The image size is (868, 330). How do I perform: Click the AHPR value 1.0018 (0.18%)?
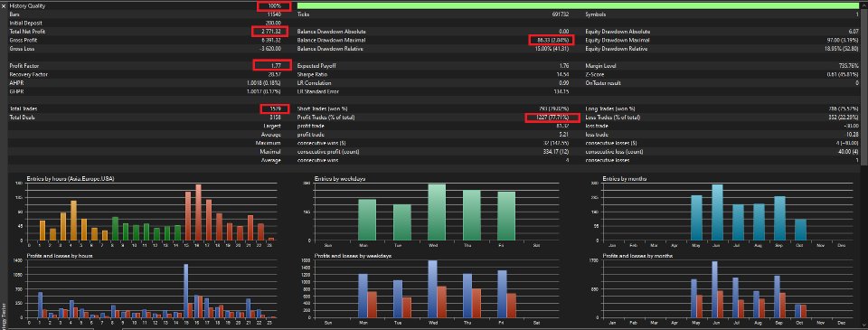click(263, 83)
